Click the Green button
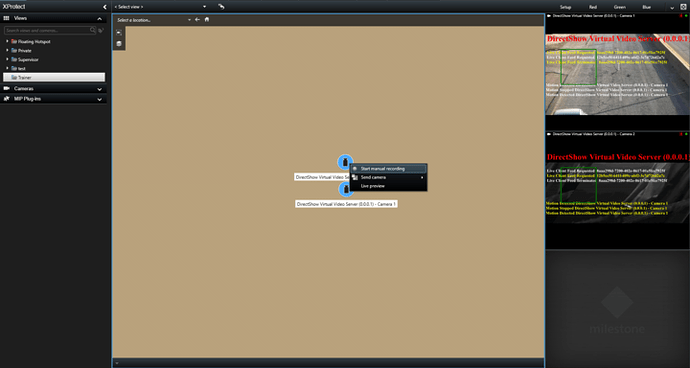Viewport: 690px width, 368px height. pyautogui.click(x=620, y=7)
